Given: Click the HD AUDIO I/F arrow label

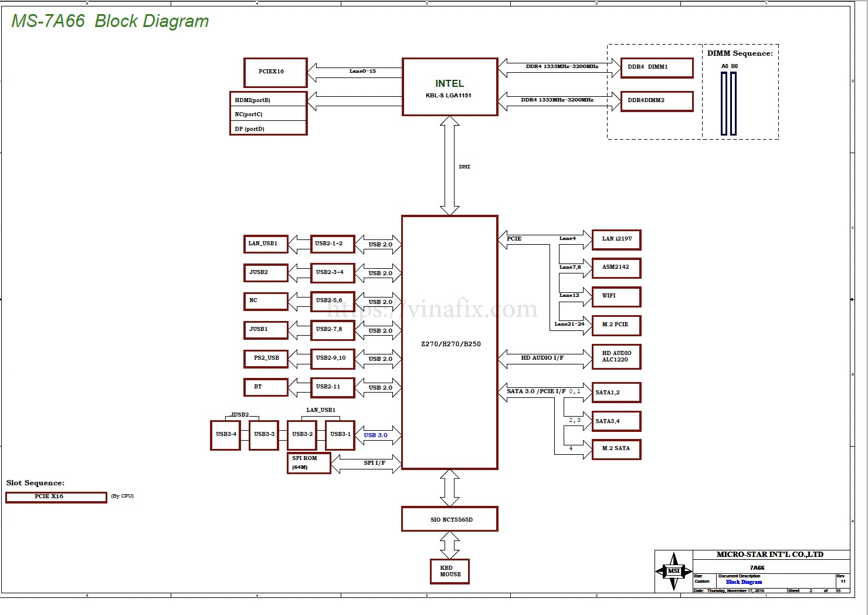Looking at the screenshot, I should (x=542, y=358).
